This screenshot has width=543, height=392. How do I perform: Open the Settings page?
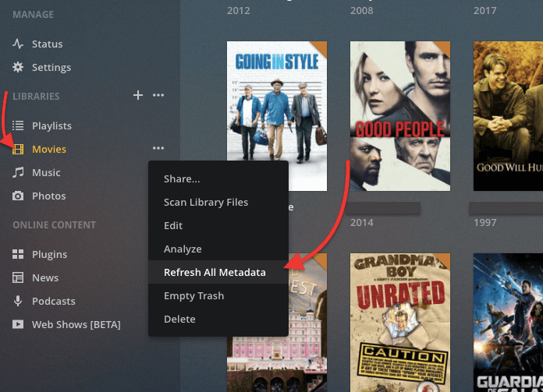(51, 68)
